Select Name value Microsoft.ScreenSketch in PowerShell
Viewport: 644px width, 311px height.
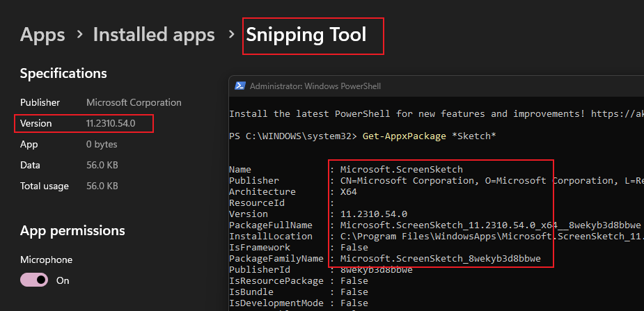402,170
